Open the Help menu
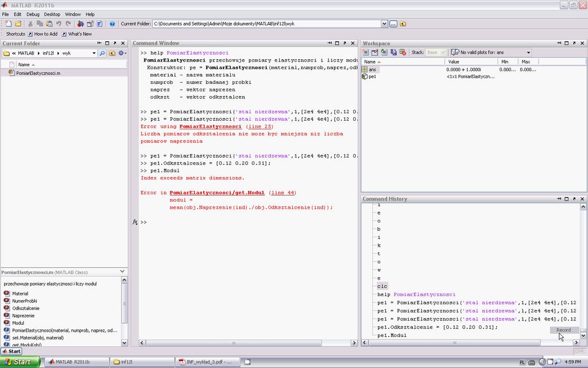Screen dimensions: 588x368 [x=90, y=14]
